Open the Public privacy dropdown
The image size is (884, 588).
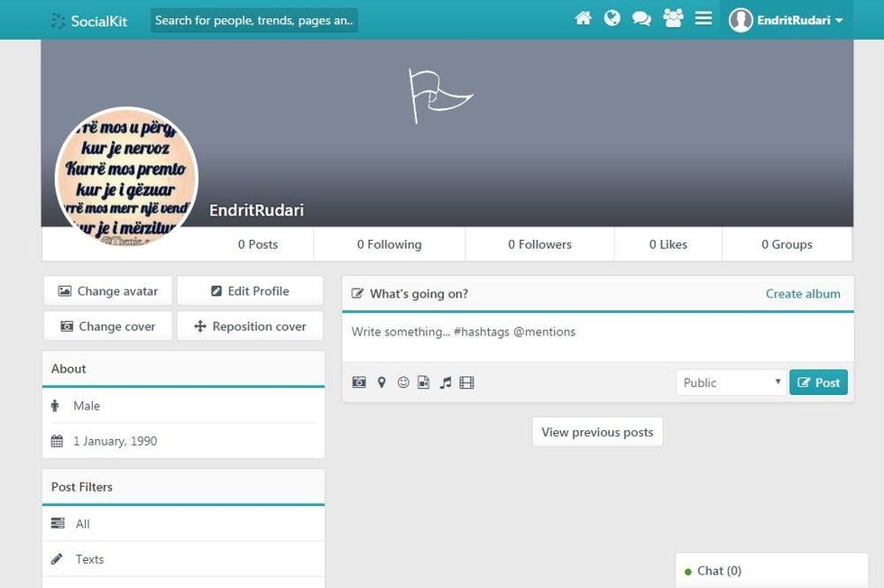click(731, 382)
